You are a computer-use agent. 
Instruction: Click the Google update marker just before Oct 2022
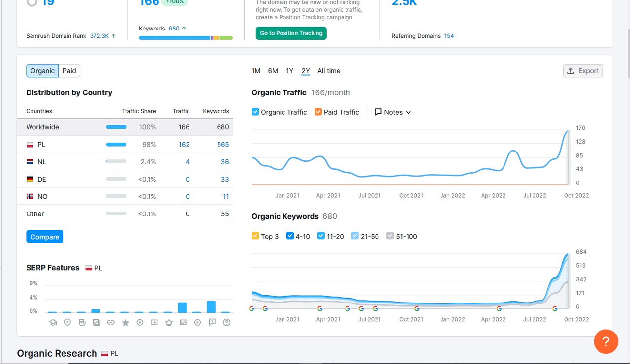coord(555,309)
